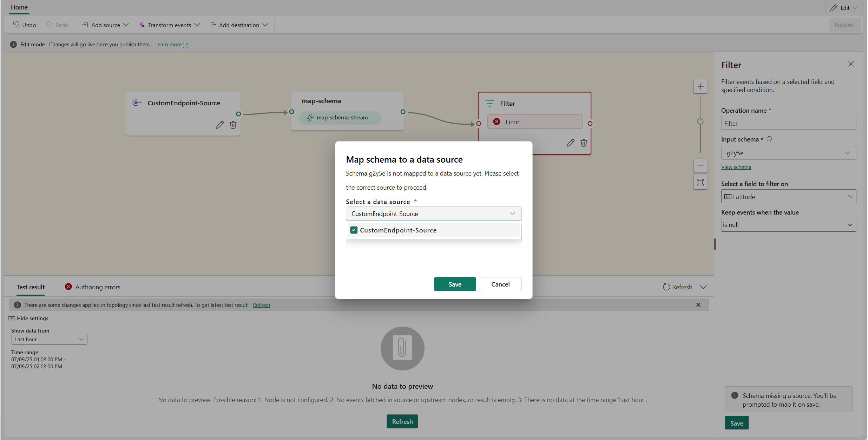Click the Redo arrow icon
This screenshot has width=868, height=440.
point(49,25)
